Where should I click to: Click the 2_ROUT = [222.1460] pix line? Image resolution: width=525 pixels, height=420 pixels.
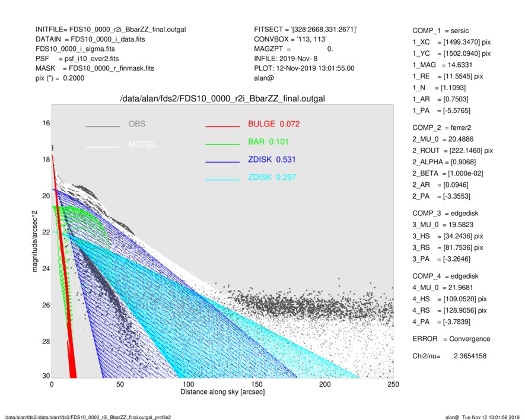click(453, 151)
